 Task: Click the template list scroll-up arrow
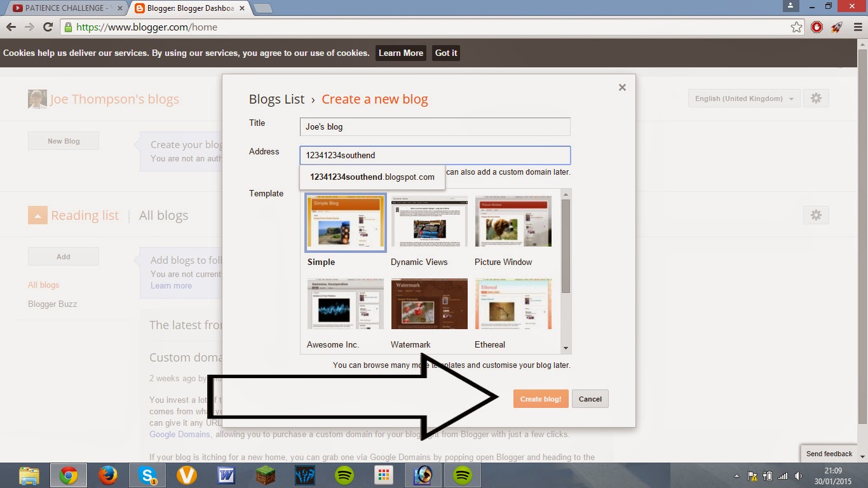tap(566, 194)
